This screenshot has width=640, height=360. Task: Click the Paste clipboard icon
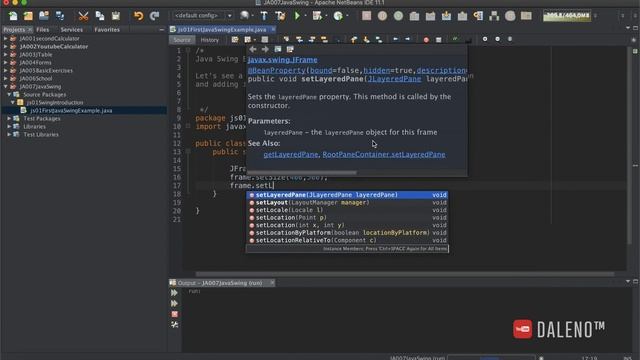[x=116, y=16]
